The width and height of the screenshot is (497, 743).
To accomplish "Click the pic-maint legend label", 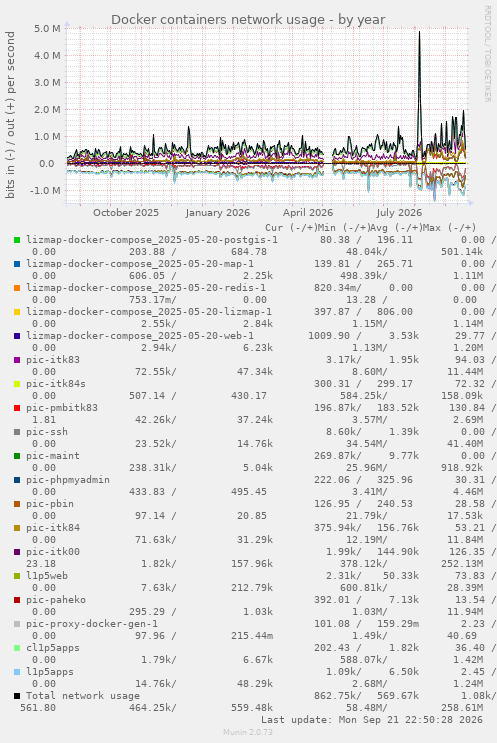I will [x=53, y=456].
